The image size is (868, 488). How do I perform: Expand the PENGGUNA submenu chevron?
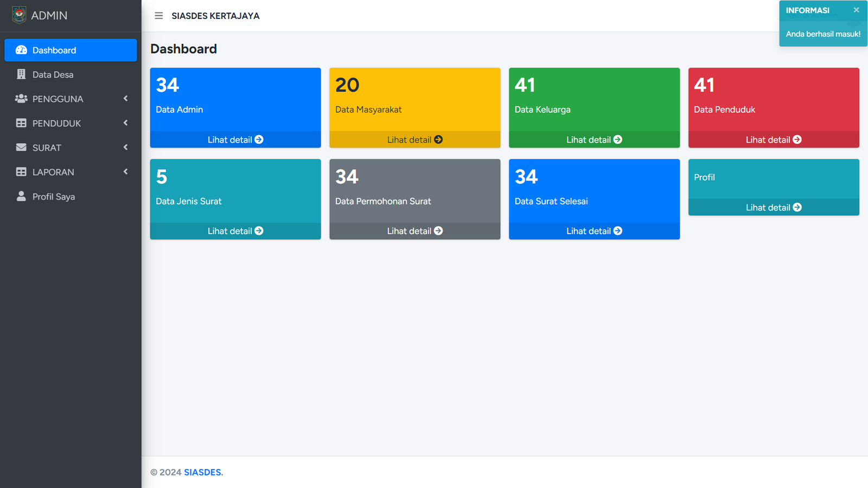pyautogui.click(x=125, y=99)
